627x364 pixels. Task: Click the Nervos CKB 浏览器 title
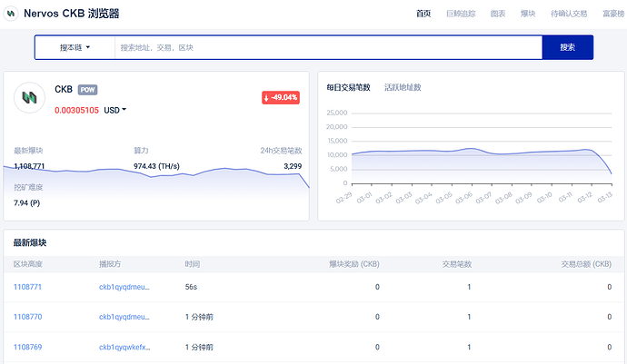tap(72, 14)
